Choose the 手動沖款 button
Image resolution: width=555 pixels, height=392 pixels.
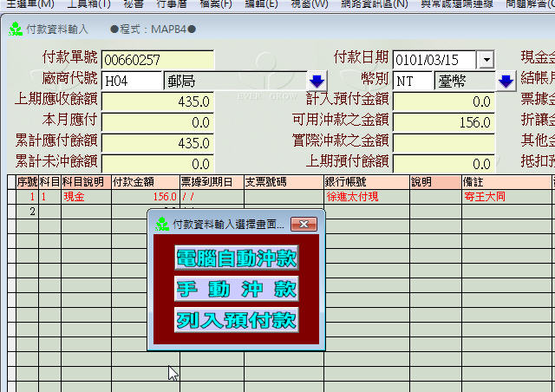coord(236,289)
